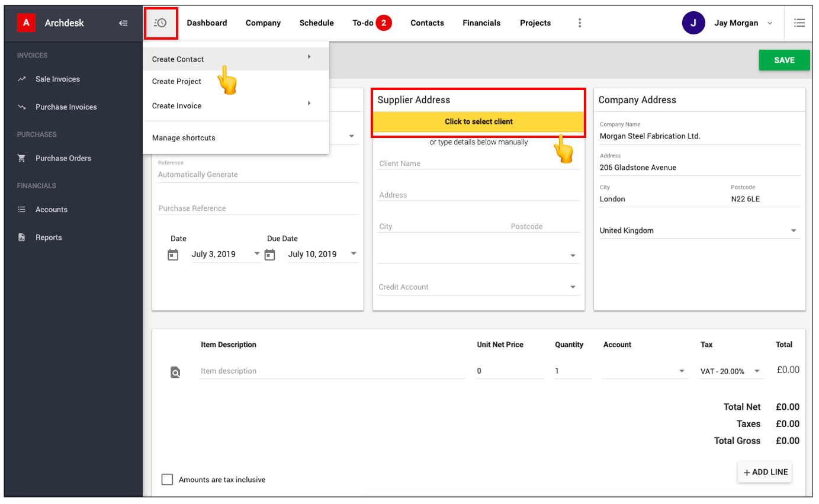Go to the Projects tab
Image resolution: width=819 pixels, height=504 pixels.
(x=535, y=23)
